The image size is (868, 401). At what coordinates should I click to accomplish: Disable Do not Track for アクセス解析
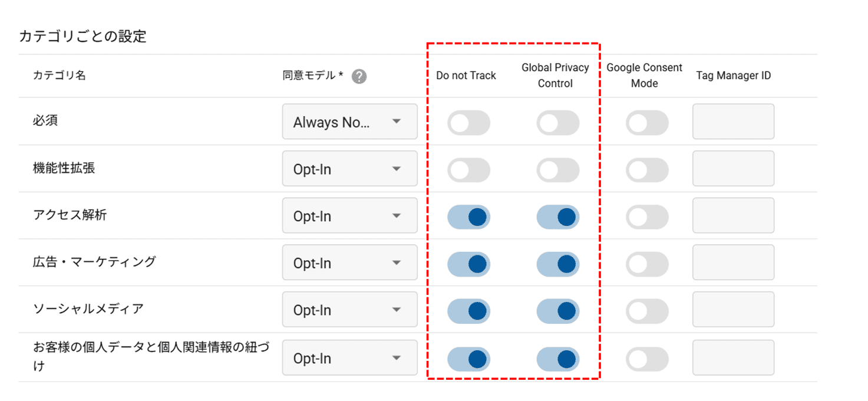468,216
